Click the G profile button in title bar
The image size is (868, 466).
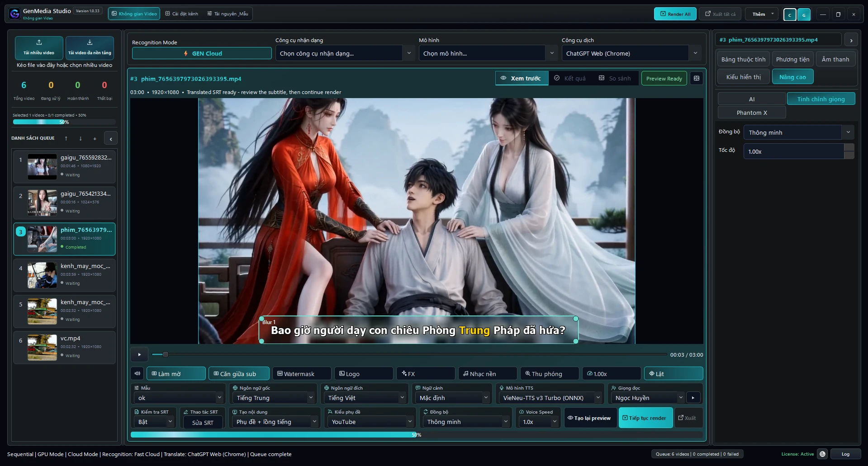(x=804, y=14)
